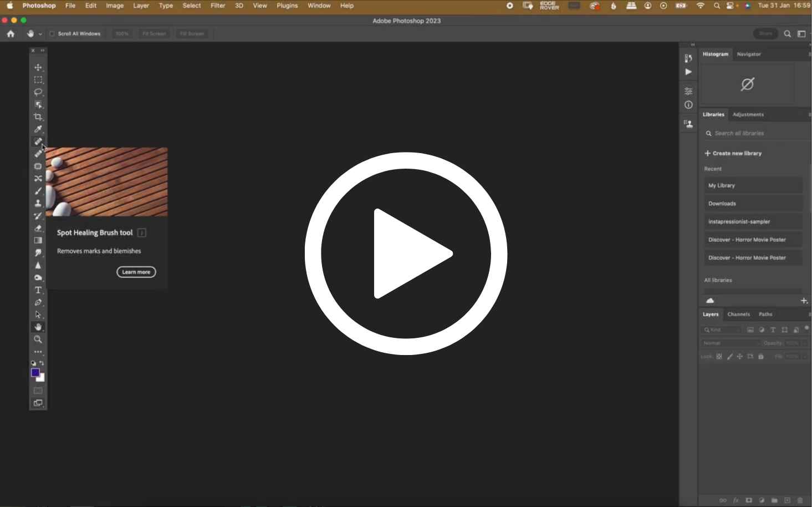
Task: Switch to the Channels tab
Action: [x=738, y=315]
